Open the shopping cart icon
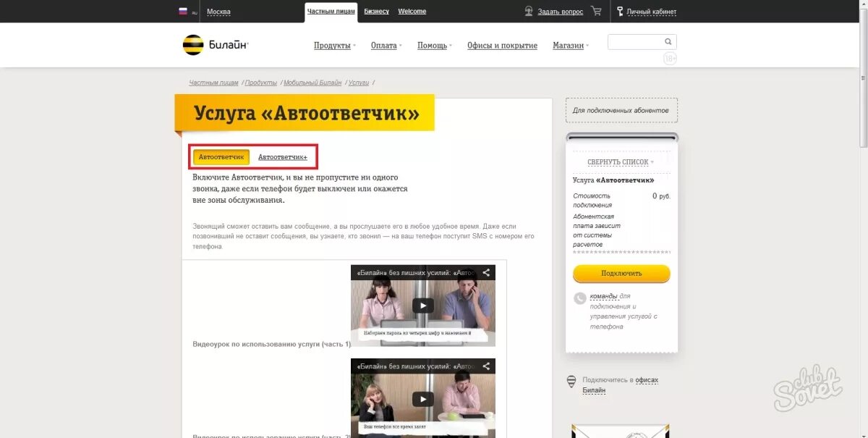Viewport: 868px width, 438px height. pyautogui.click(x=596, y=11)
